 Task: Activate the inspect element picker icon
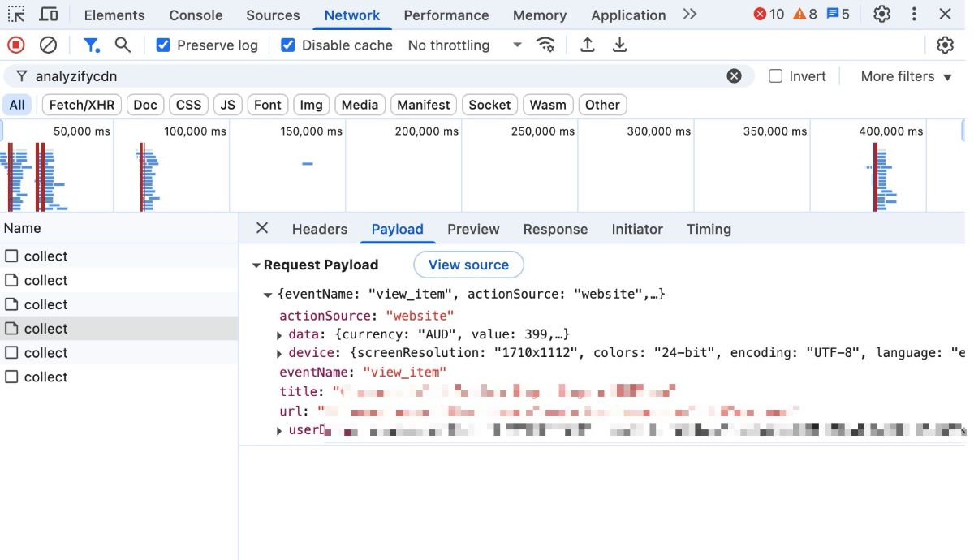16,15
